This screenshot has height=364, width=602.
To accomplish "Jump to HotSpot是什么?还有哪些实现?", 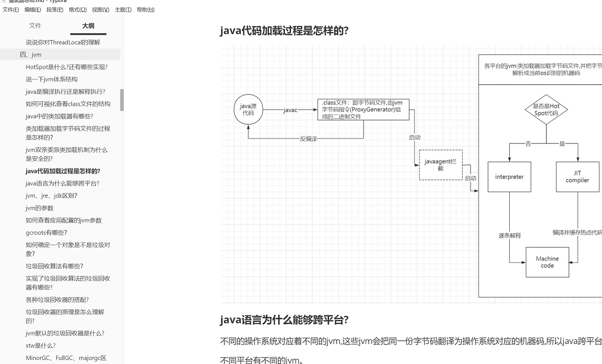I will [67, 67].
